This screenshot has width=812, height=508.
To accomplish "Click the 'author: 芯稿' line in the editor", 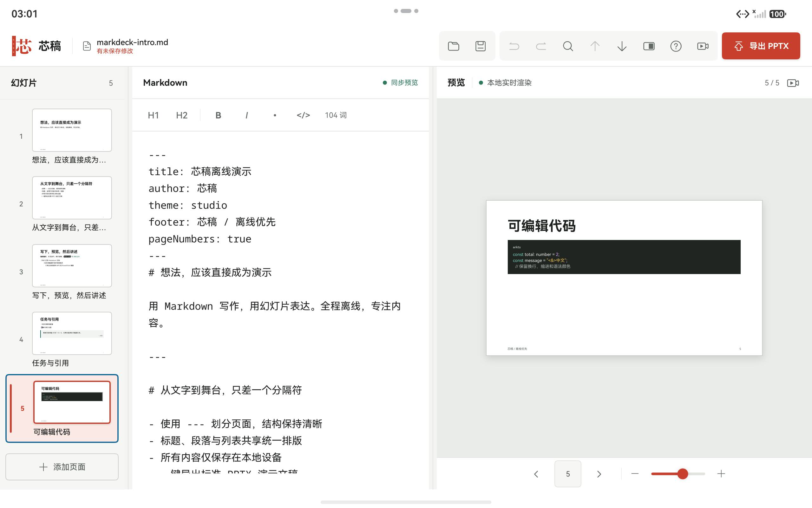I will point(183,189).
